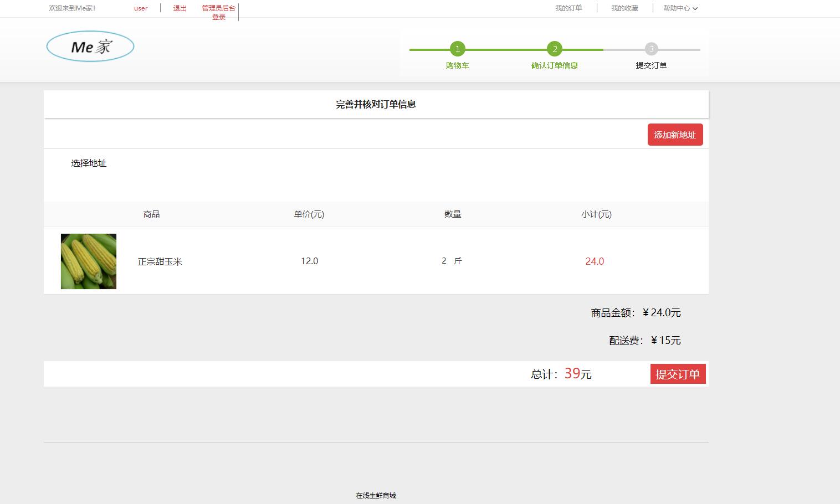This screenshot has width=840, height=504.
Task: Click the 数量 column header
Action: coord(453,214)
